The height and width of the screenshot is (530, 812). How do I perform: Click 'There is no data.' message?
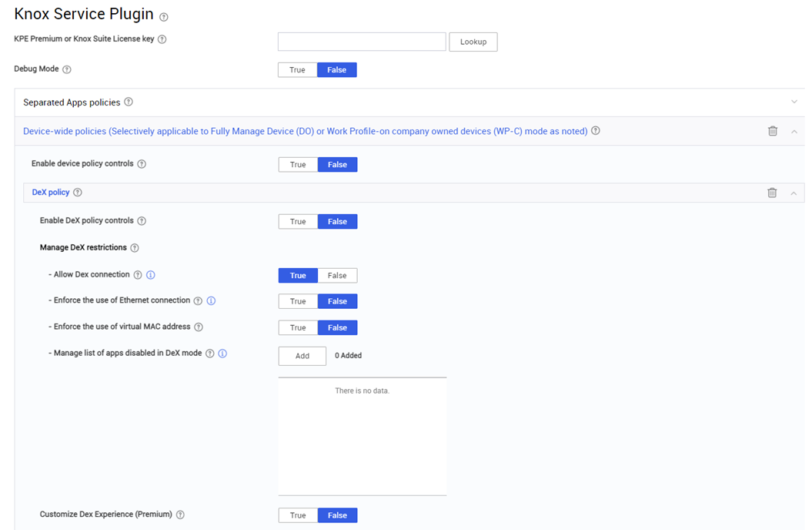pos(362,391)
